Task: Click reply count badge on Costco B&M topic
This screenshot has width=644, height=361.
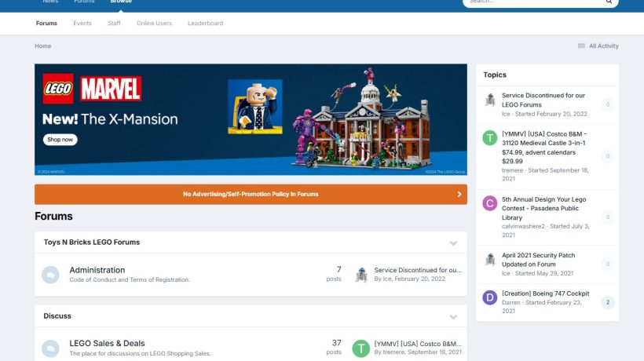Action: 608,156
